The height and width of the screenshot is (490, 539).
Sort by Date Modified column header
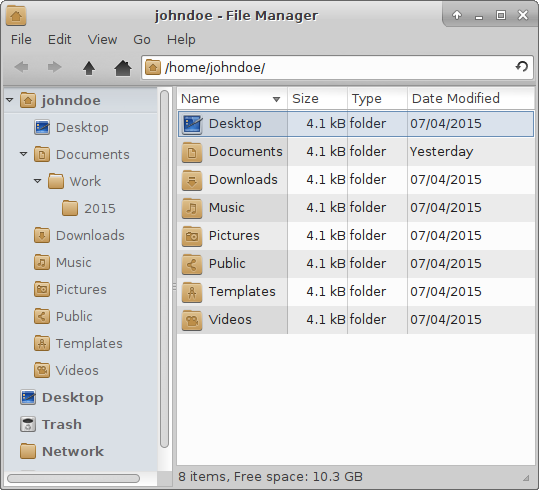471,99
